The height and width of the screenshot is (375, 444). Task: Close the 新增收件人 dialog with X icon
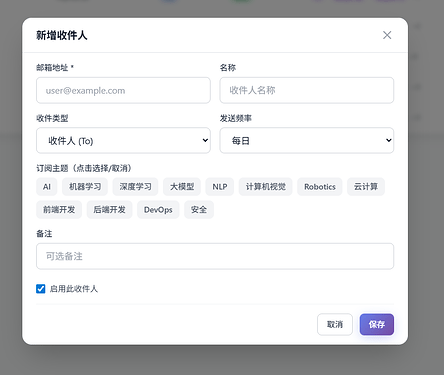click(387, 35)
